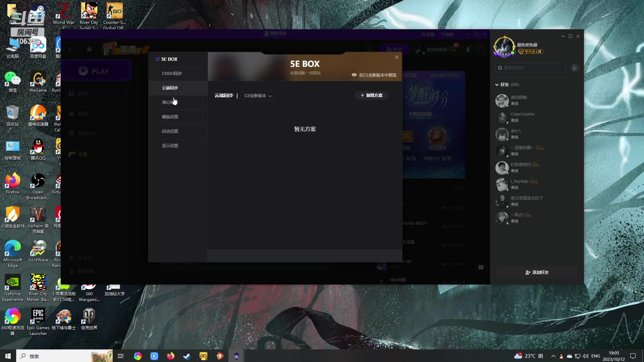Image resolution: width=644 pixels, height=362 pixels.
Task: Click the 5E platform taskbar icon
Action: coord(236,356)
